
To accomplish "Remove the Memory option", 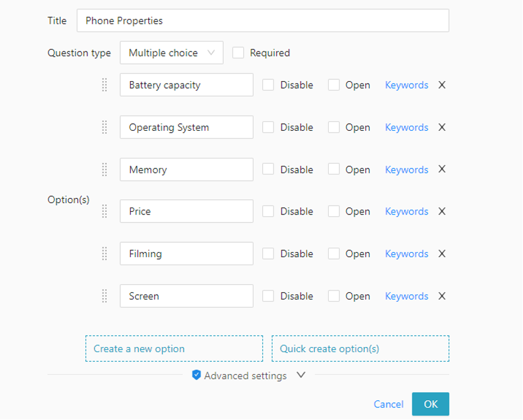I will (x=442, y=169).
